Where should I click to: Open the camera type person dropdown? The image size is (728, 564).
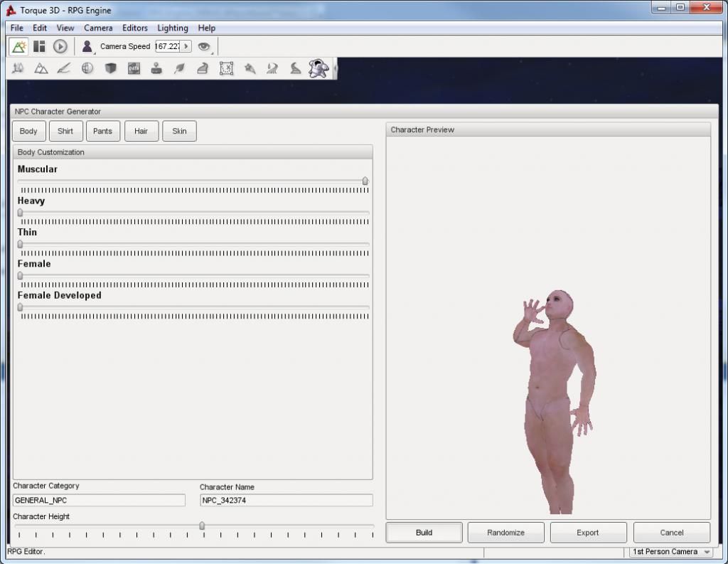pyautogui.click(x=87, y=46)
